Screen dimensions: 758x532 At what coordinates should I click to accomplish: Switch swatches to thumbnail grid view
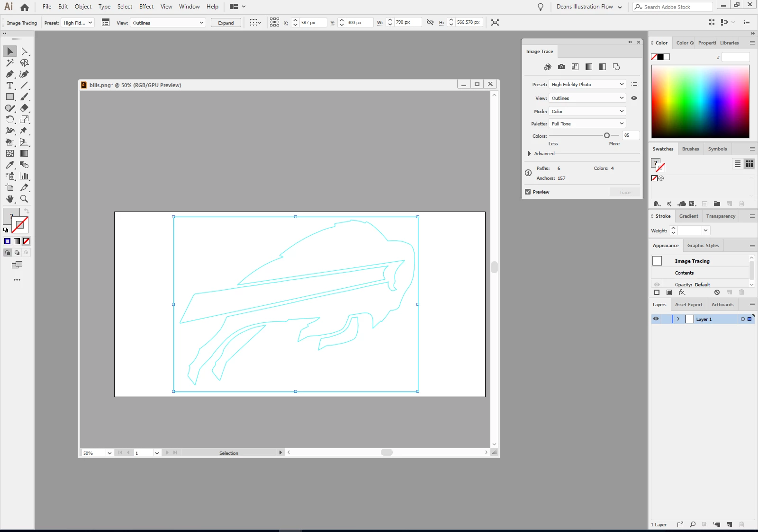click(x=749, y=164)
